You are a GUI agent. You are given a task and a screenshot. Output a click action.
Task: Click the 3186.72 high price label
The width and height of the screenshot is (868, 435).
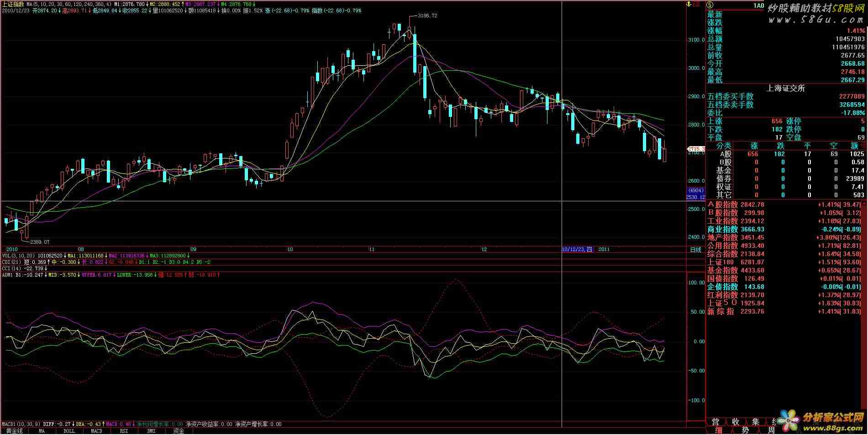tap(427, 16)
